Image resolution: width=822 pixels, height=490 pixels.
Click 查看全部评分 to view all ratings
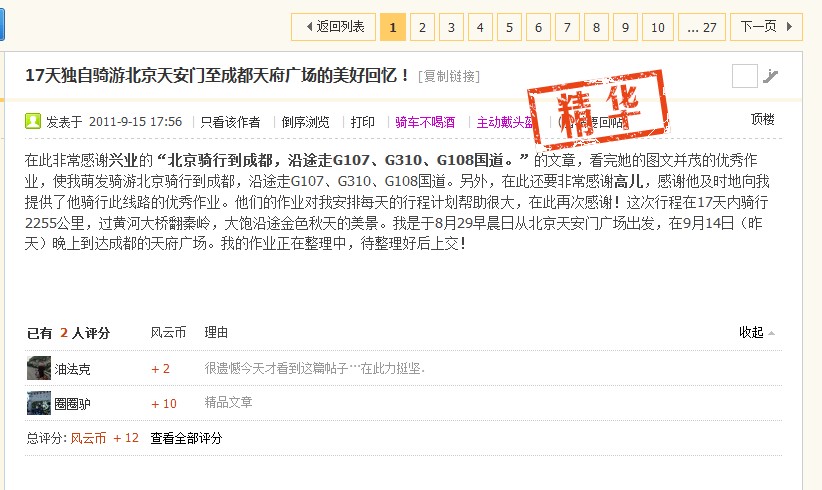(x=187, y=438)
